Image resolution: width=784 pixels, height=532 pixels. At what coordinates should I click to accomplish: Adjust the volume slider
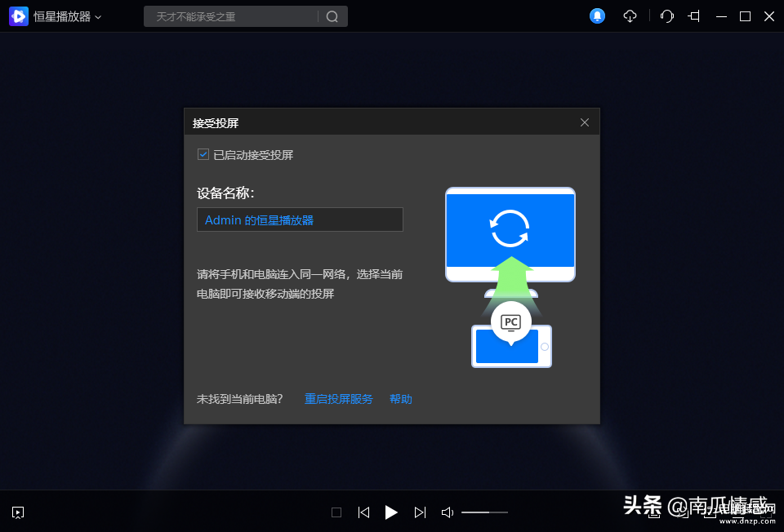484,512
